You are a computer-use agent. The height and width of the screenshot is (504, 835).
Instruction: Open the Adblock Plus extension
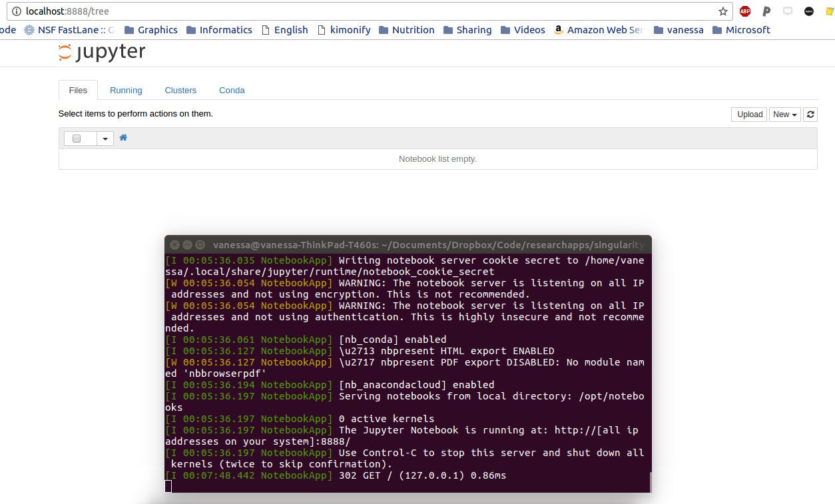745,11
